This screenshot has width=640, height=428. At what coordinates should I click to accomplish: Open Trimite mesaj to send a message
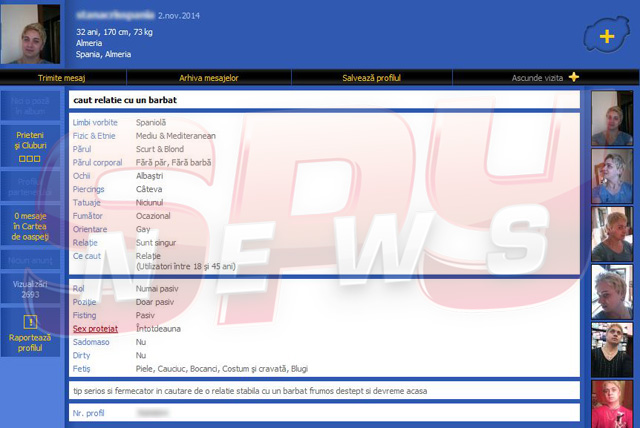point(62,77)
